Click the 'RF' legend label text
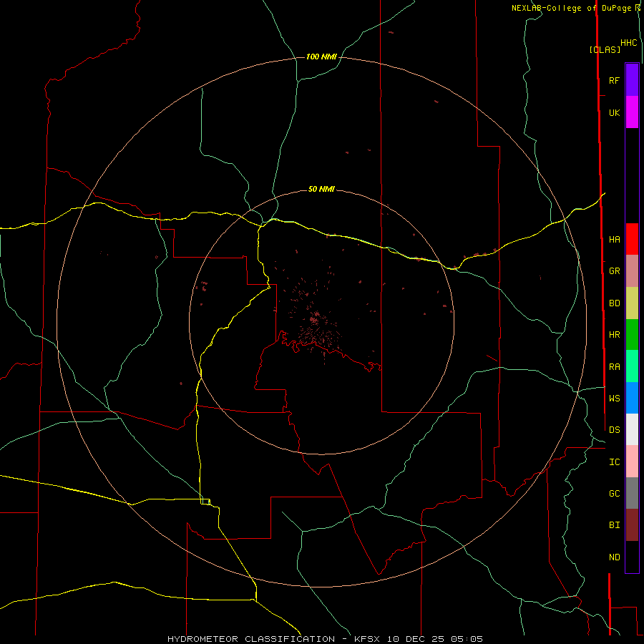 tap(614, 80)
